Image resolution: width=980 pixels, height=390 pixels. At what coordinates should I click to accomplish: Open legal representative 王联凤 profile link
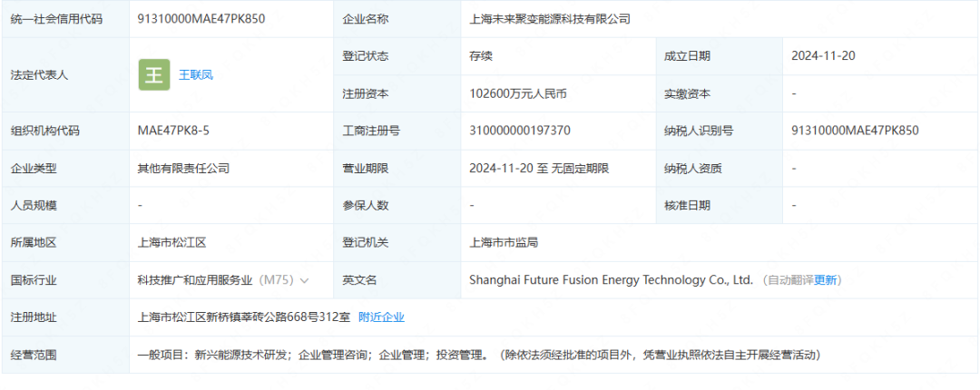point(195,74)
